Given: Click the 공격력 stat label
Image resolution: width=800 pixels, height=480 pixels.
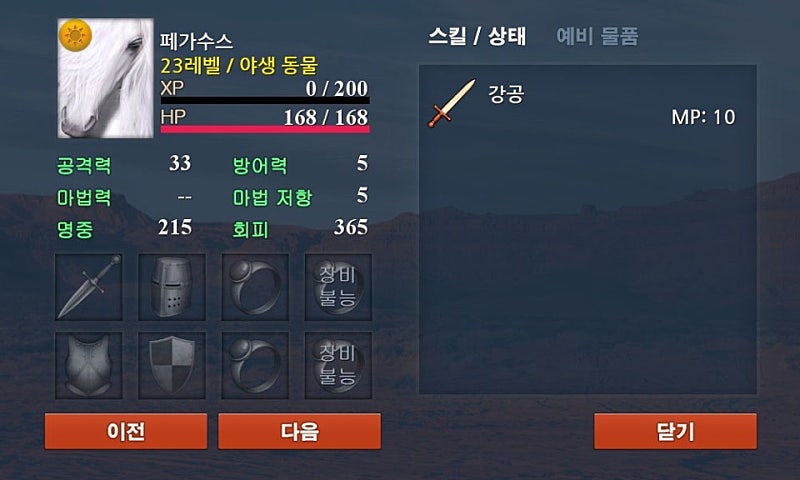Looking at the screenshot, I should (84, 166).
